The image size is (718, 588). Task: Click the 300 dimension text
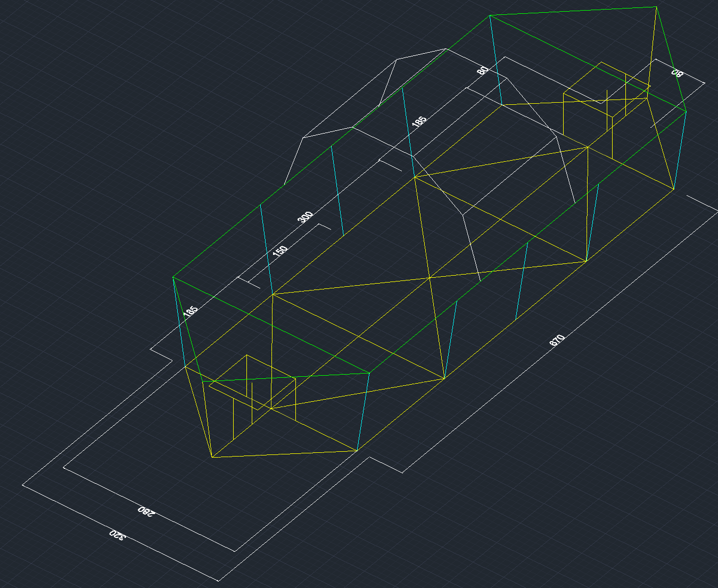tap(305, 217)
